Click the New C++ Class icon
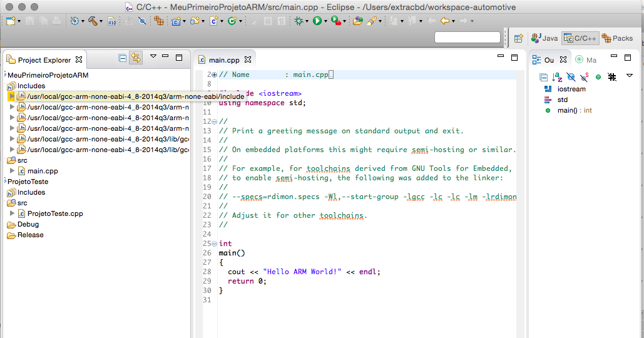The width and height of the screenshot is (644, 338). point(232,21)
